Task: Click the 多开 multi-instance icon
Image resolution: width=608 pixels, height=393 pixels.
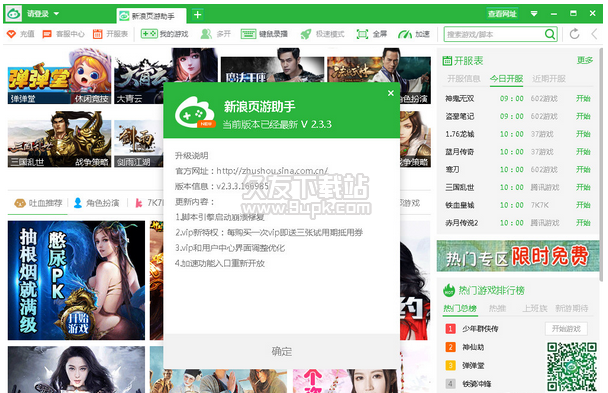Action: [x=206, y=34]
